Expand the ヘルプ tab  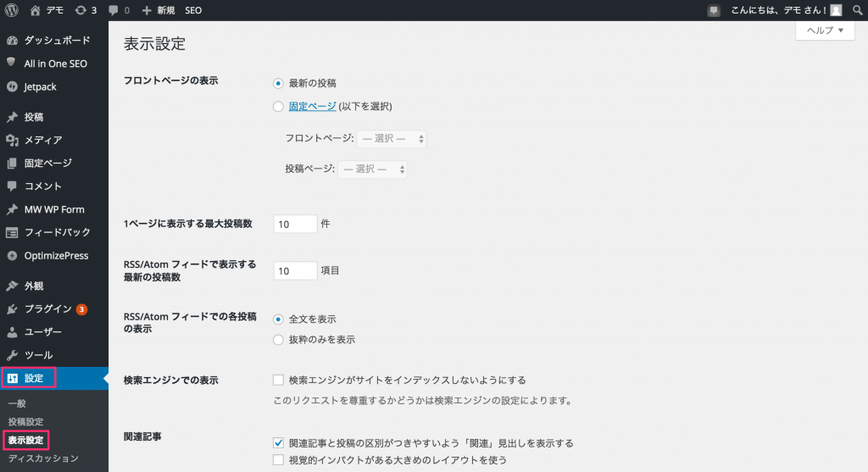(825, 31)
